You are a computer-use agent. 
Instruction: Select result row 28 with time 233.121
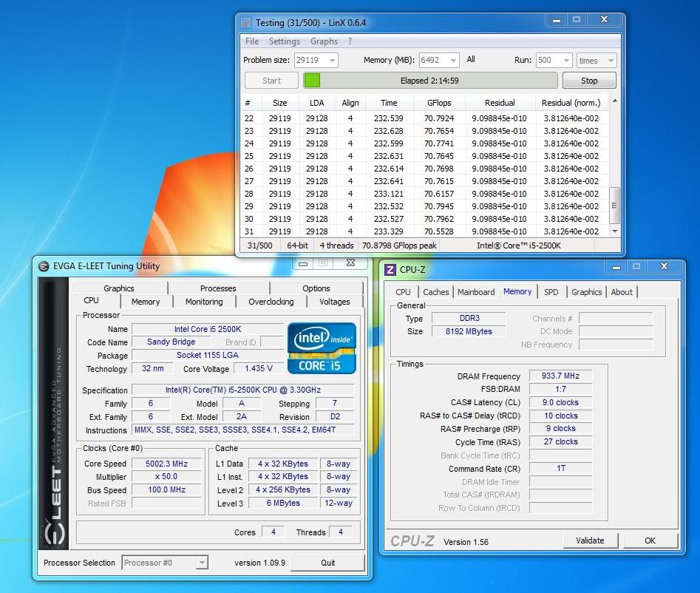point(424,194)
